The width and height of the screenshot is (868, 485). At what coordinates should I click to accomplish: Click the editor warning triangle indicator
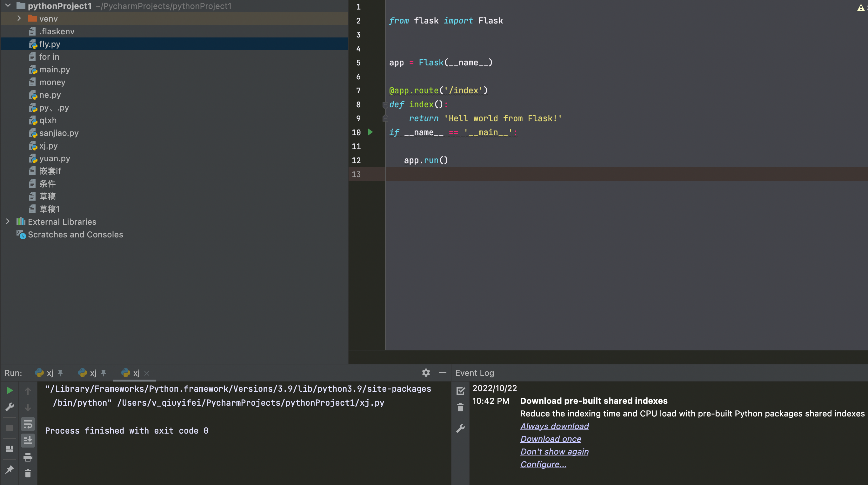click(x=861, y=7)
